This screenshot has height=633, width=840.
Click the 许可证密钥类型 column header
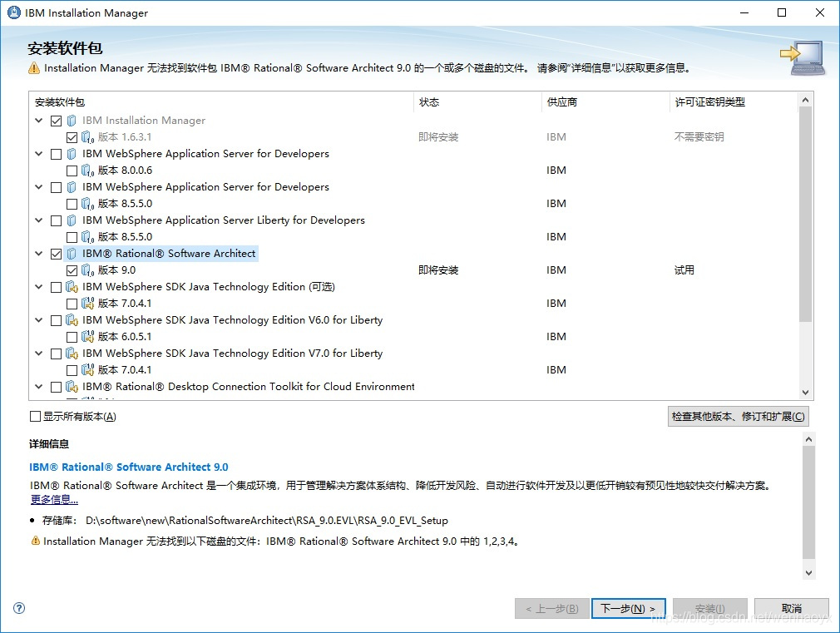point(734,101)
